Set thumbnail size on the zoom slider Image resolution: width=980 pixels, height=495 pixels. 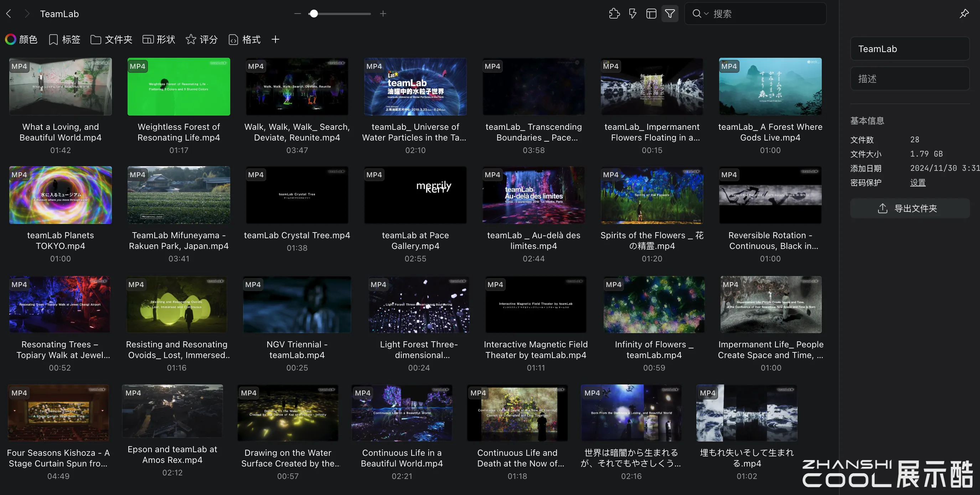[x=340, y=14]
